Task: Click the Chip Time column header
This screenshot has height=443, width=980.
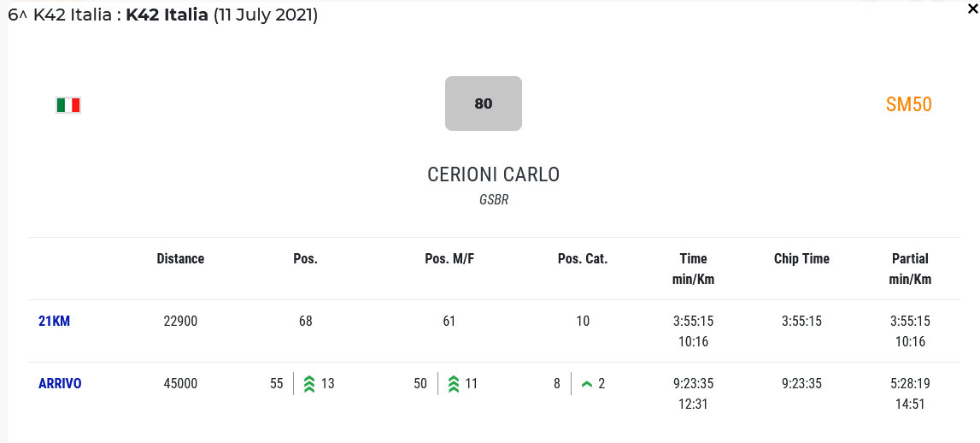Action: (x=801, y=259)
